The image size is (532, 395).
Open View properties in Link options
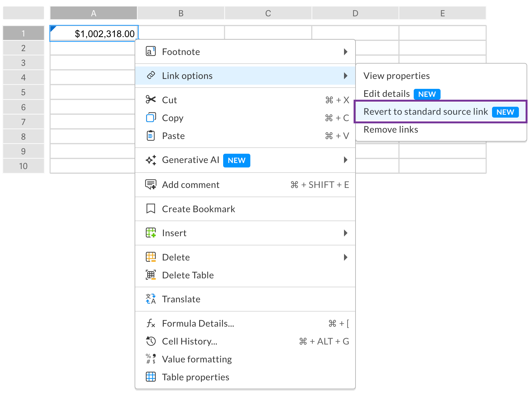[396, 76]
